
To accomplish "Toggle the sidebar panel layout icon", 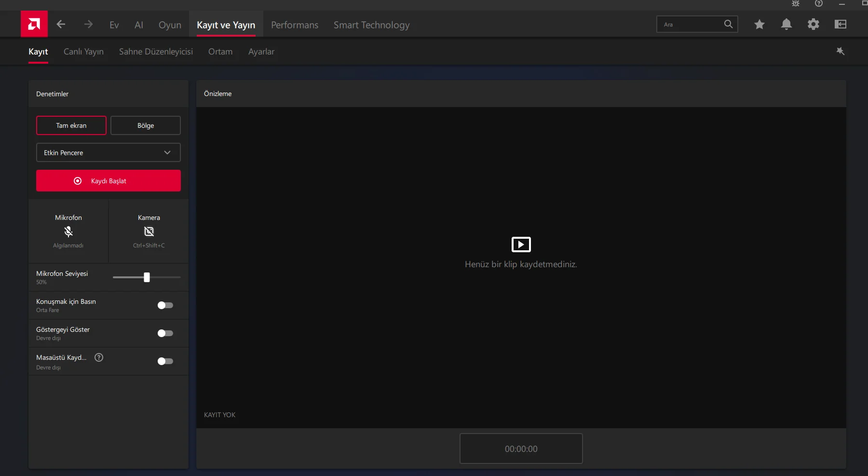I will [841, 24].
